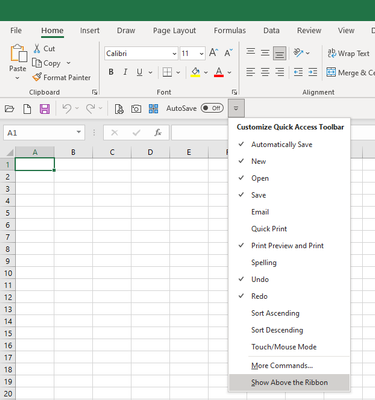Image resolution: width=375 pixels, height=400 pixels.
Task: Toggle the AutoSave switch
Action: click(x=212, y=108)
